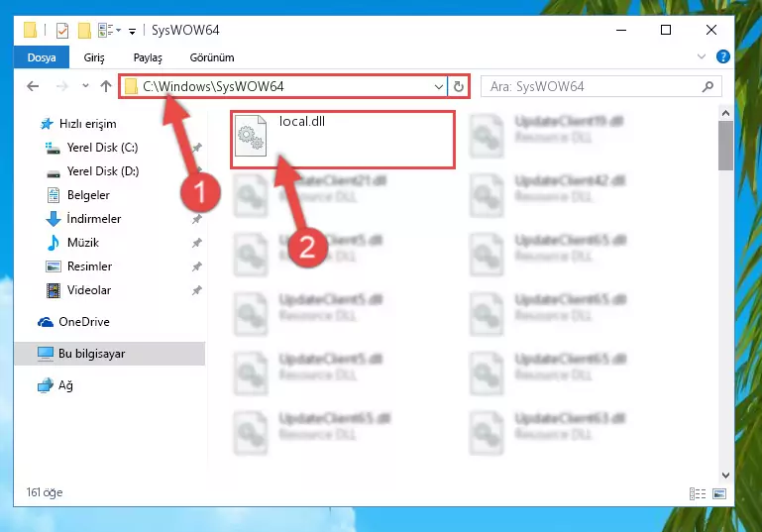Click the pin icon next to Müzik
Screen dimensions: 762x532
coord(196,243)
